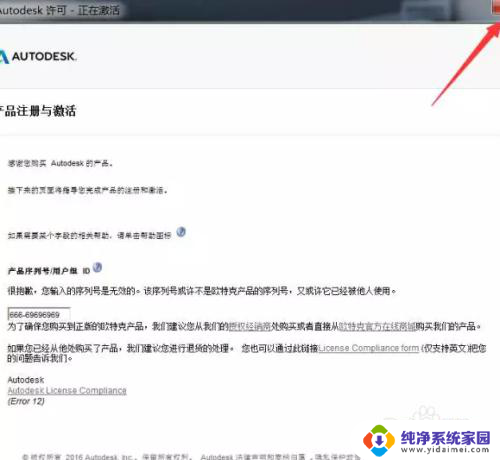Click the serial number input field 666-69696969

[39, 314]
